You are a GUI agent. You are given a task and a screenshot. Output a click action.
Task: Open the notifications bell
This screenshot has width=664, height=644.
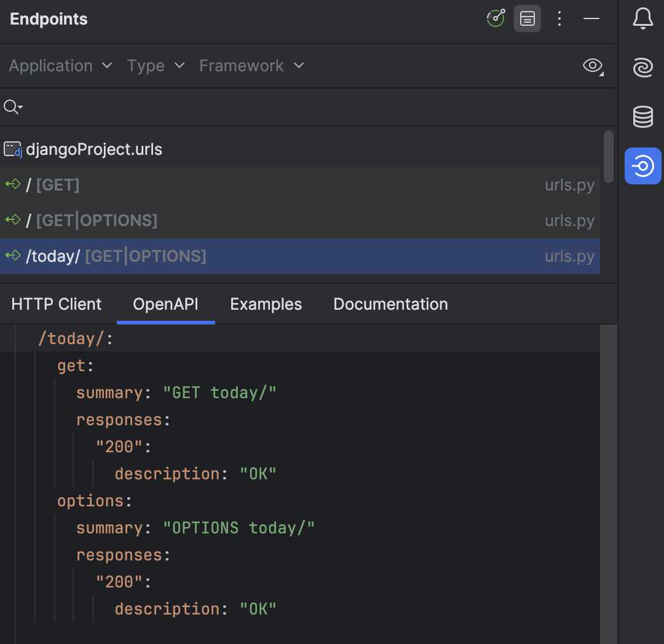click(x=642, y=18)
